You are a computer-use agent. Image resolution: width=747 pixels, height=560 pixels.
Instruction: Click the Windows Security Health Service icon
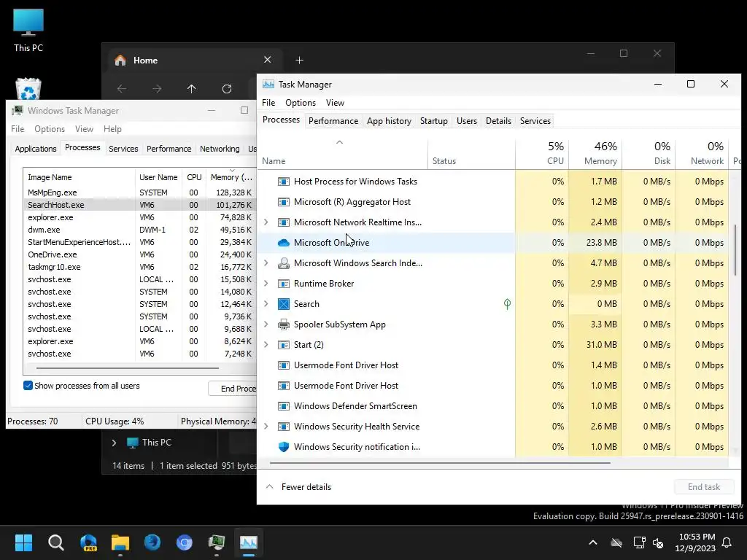click(x=284, y=427)
